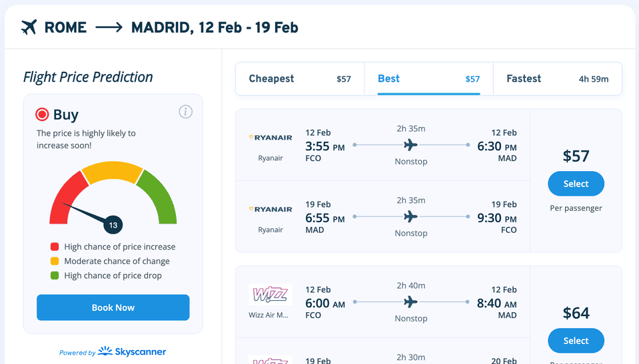The width and height of the screenshot is (639, 364).
Task: Open the price prediction info icon
Action: pos(186,112)
